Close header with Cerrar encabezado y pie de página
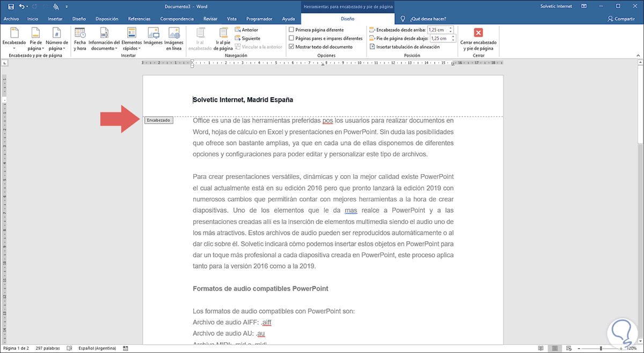Viewport: 644px width, 353px height. tap(478, 39)
